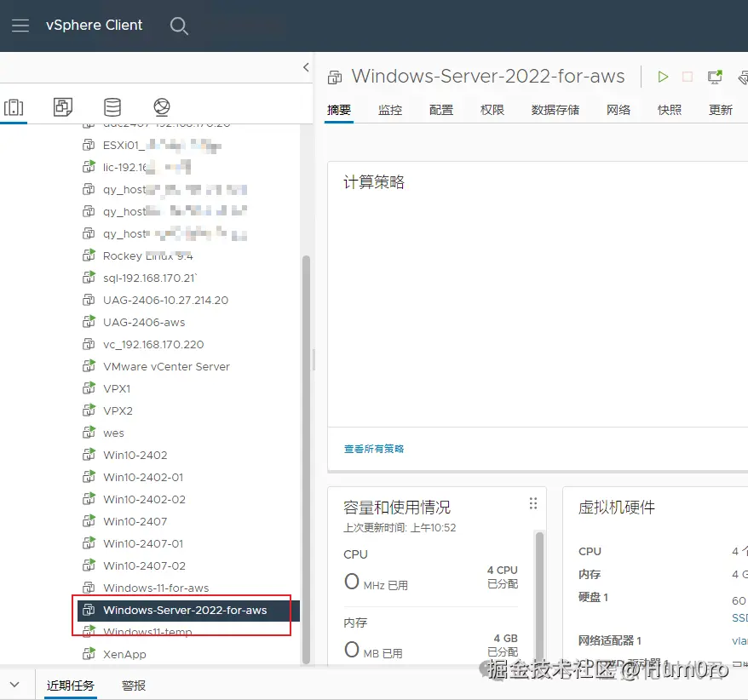Select the sql-192.168.170.21 VM

150,278
